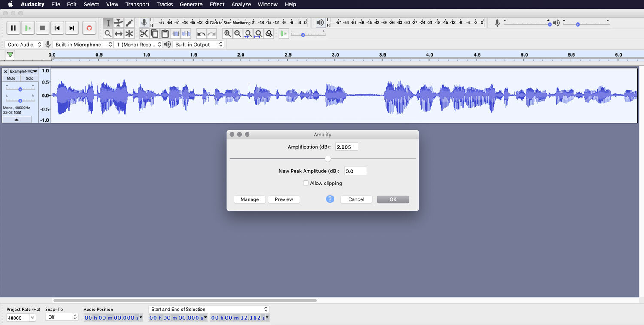644x325 pixels.
Task: Click the record meter microphone icon
Action: pyautogui.click(x=144, y=23)
